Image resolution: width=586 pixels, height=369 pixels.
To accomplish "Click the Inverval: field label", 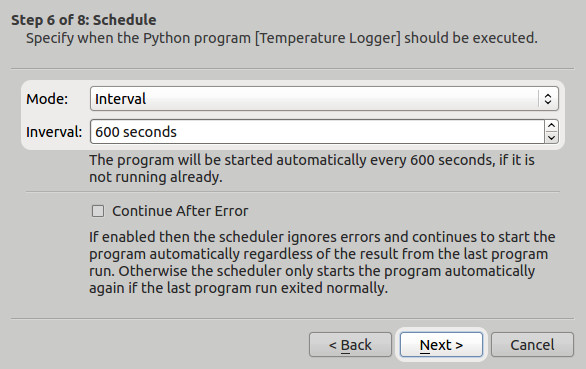I will (x=54, y=132).
